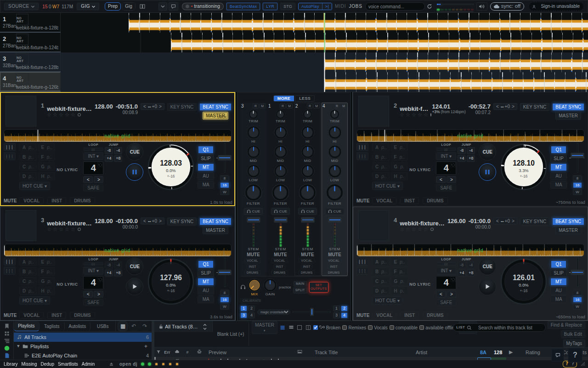Toggle BEAT SYNC on deck 3
Image resolution: width=588 pixels, height=368 pixels.
click(215, 221)
